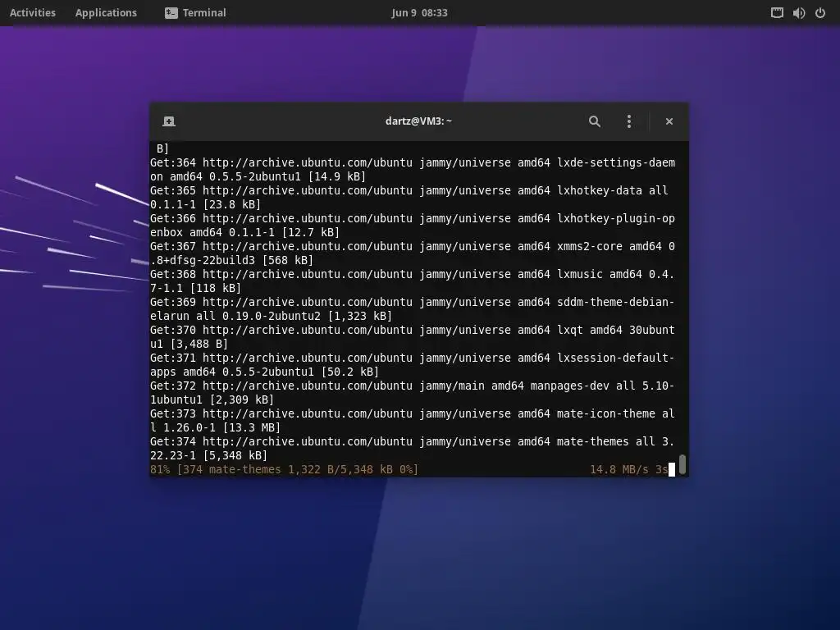The width and height of the screenshot is (840, 630).
Task: Open the Applications menu
Action: tap(106, 12)
